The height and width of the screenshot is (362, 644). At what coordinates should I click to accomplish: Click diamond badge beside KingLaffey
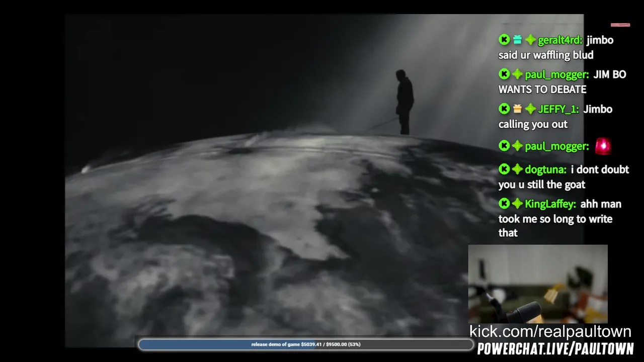click(517, 204)
